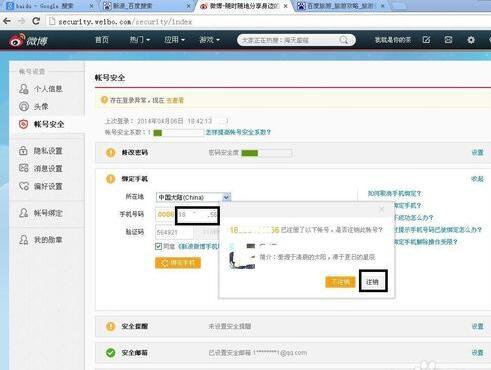
Task: Open 我的勋章 in the settings sidebar
Action: coord(48,240)
